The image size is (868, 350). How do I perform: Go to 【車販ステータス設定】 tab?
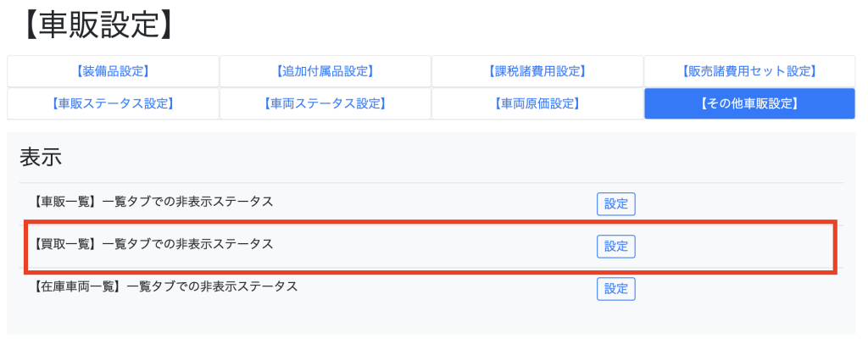113,103
